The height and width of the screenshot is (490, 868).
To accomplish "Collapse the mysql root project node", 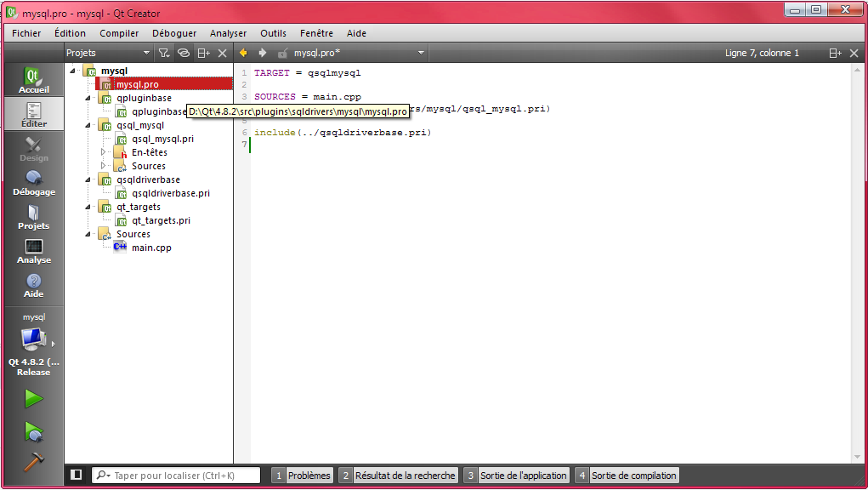I will (x=72, y=71).
